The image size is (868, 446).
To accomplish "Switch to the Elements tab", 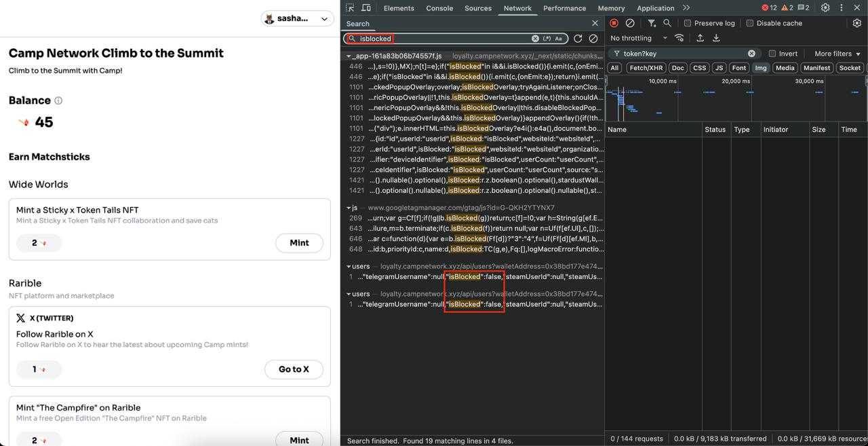I will 399,8.
